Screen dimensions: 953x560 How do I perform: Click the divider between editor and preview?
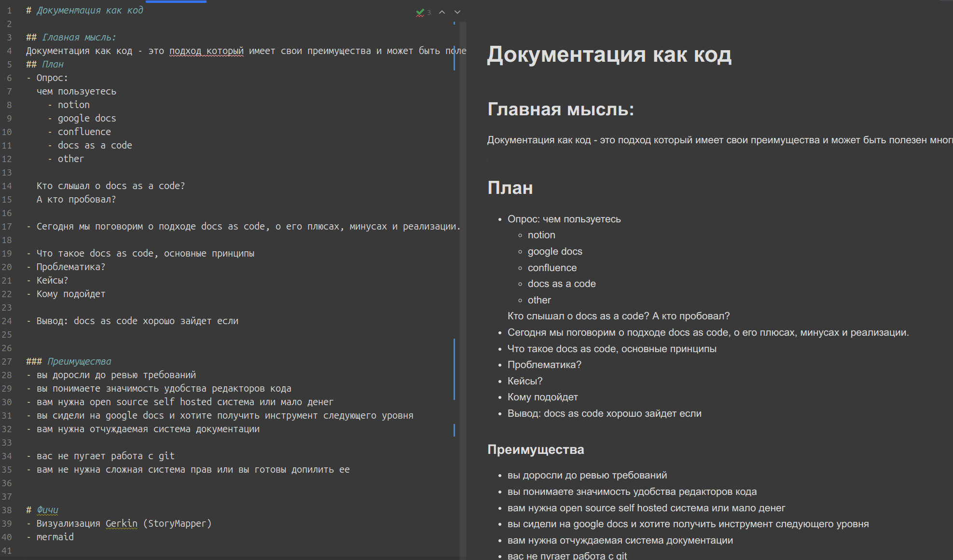coord(467,289)
